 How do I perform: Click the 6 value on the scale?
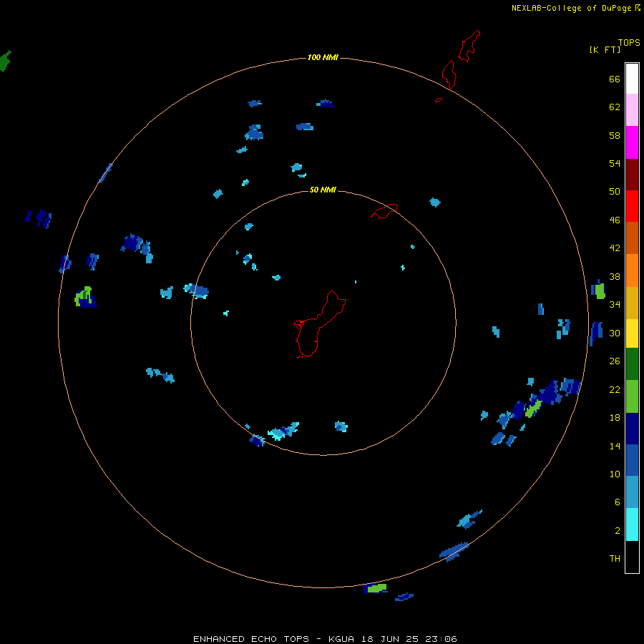618,502
